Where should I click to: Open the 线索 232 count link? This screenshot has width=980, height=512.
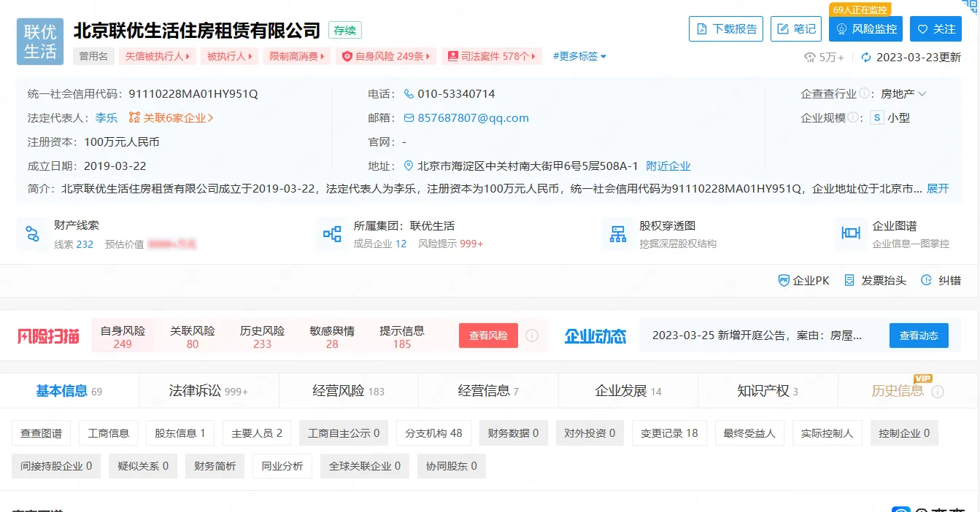coord(74,244)
